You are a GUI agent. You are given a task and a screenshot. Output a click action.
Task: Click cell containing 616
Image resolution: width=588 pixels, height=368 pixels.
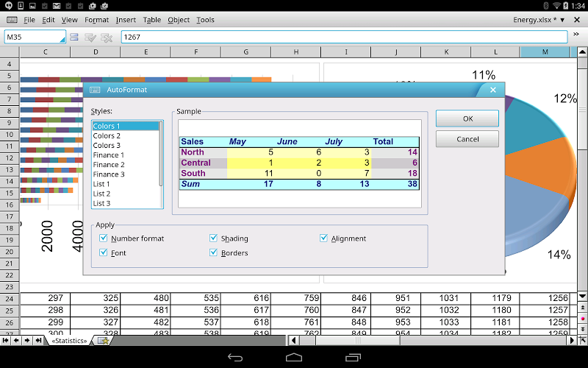(246, 298)
